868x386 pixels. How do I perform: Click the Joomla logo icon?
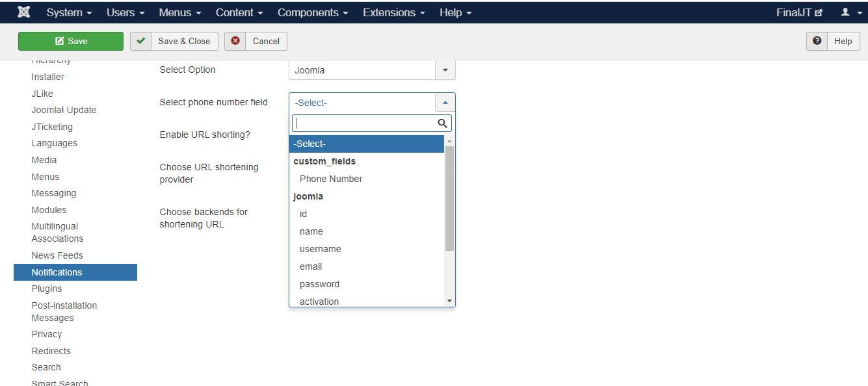click(24, 12)
